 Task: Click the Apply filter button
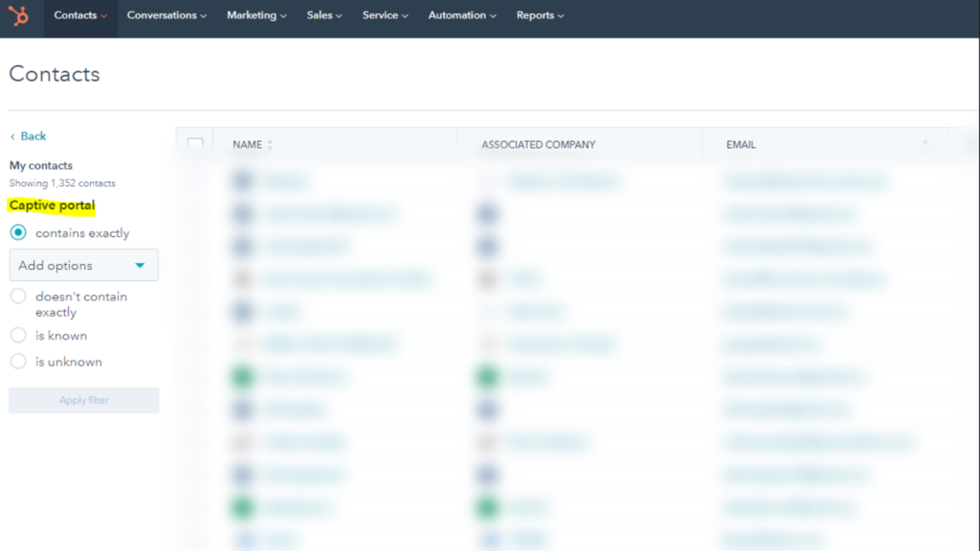(x=83, y=400)
